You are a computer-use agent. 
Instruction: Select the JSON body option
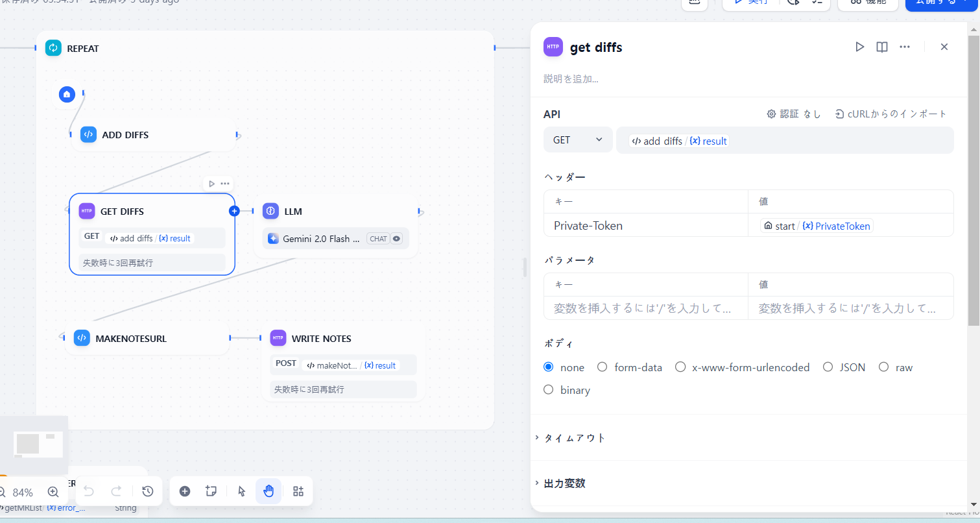point(828,367)
